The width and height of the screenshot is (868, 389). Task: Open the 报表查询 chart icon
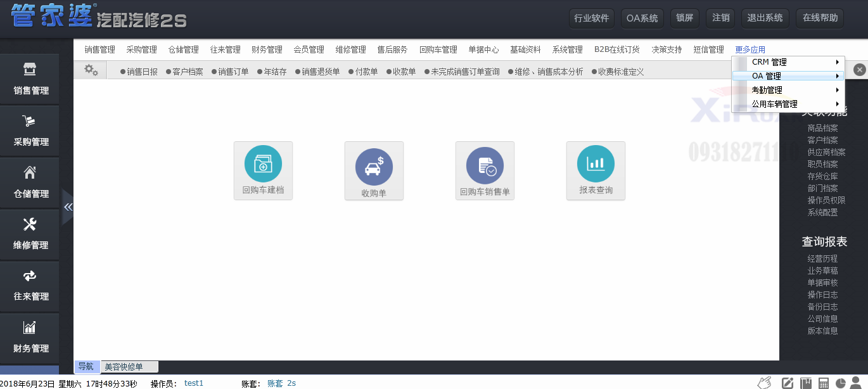pos(596,170)
